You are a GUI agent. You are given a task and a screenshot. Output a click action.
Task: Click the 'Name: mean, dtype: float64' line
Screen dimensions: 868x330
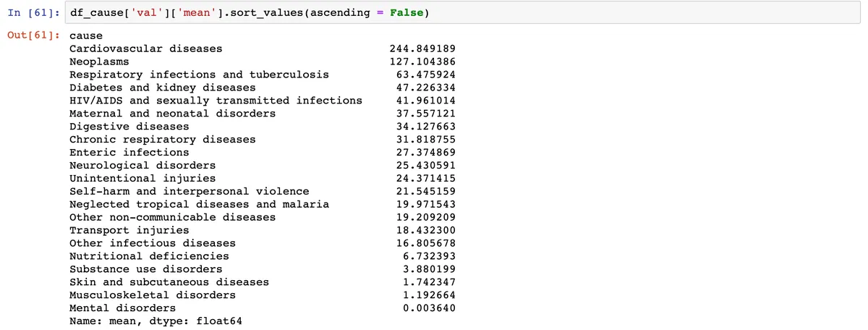click(x=156, y=321)
